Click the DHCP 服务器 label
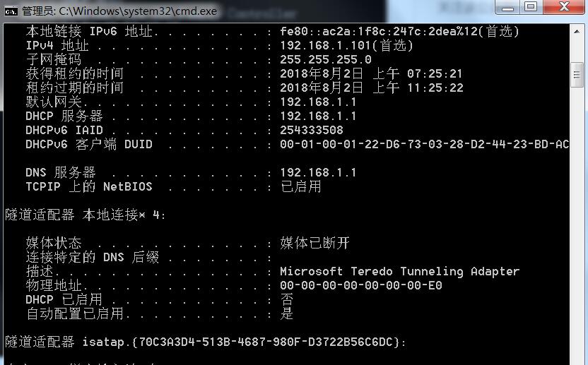 pos(64,116)
